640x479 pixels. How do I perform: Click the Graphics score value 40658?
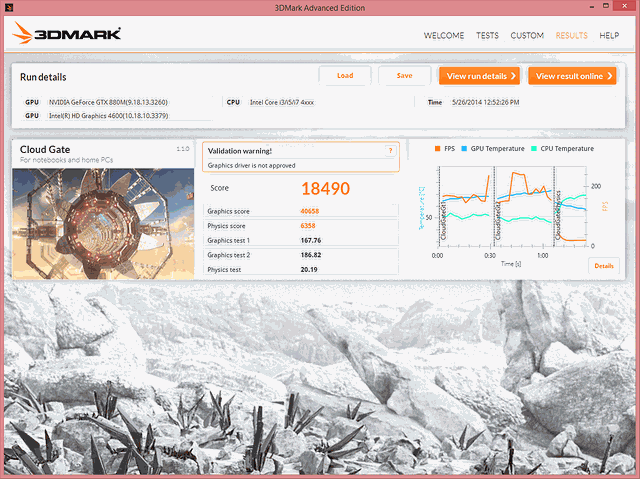coord(310,211)
